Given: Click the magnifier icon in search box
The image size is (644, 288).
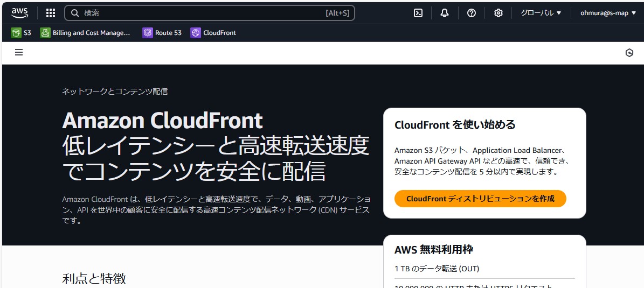Looking at the screenshot, I should (x=75, y=13).
